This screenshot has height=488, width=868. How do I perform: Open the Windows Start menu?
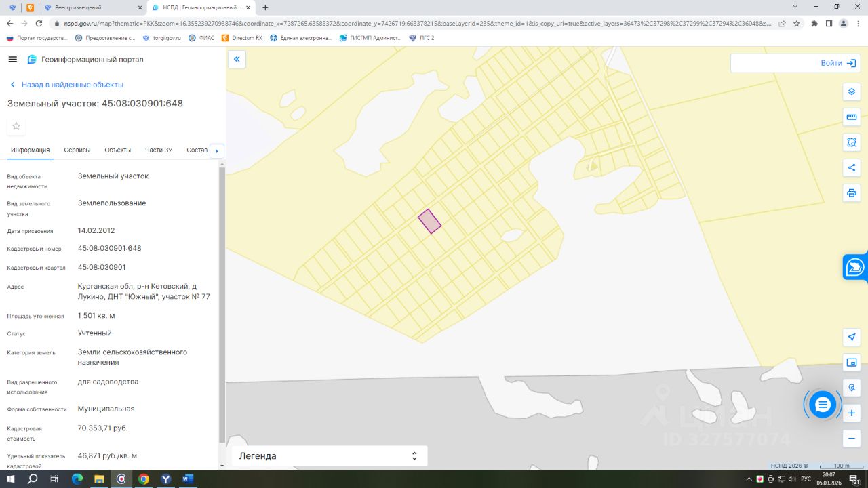coord(11,479)
